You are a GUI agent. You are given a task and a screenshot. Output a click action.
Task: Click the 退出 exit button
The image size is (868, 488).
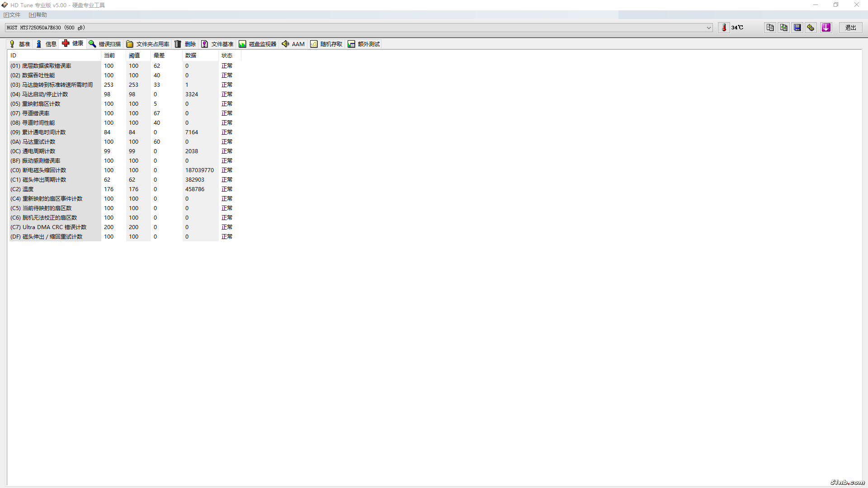(850, 28)
